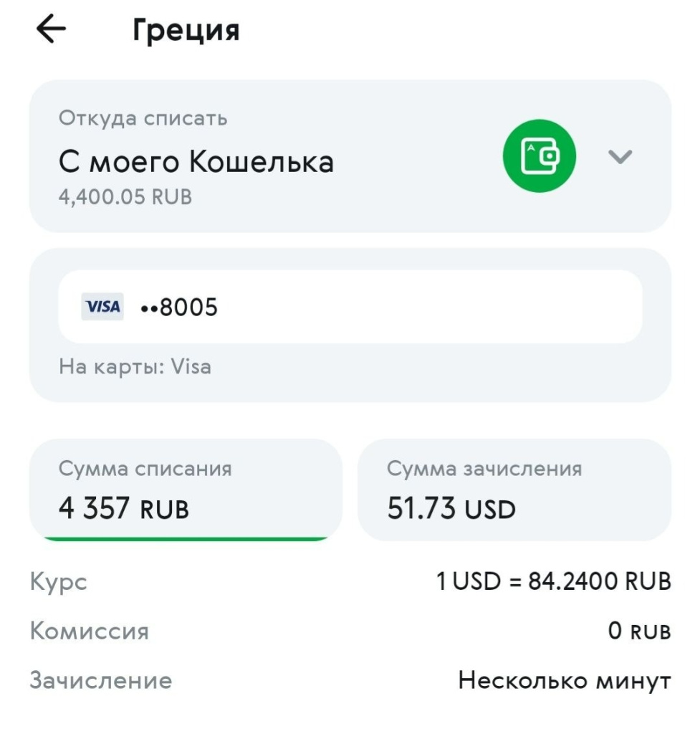The width and height of the screenshot is (700, 734).
Task: Focus the "Сумма зачисления" amount field
Action: coord(513,490)
